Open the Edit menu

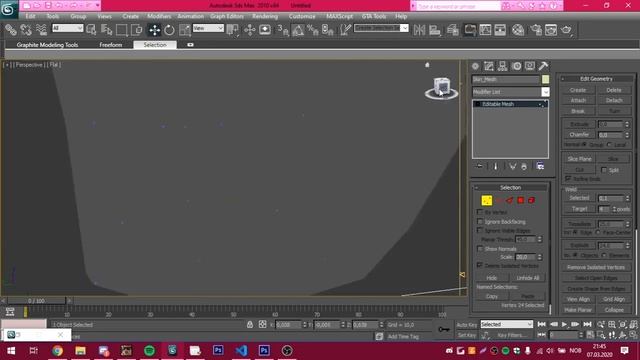coord(30,16)
